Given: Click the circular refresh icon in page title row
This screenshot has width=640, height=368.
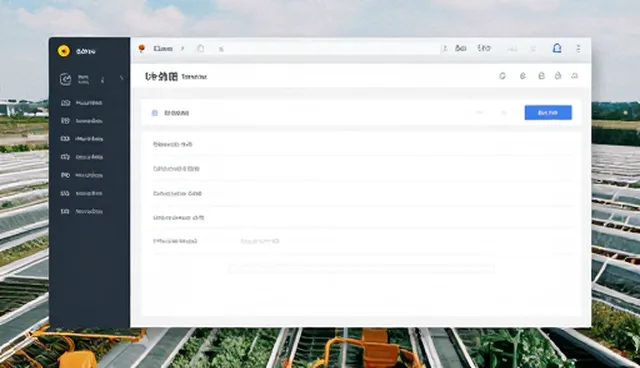Looking at the screenshot, I should point(502,76).
